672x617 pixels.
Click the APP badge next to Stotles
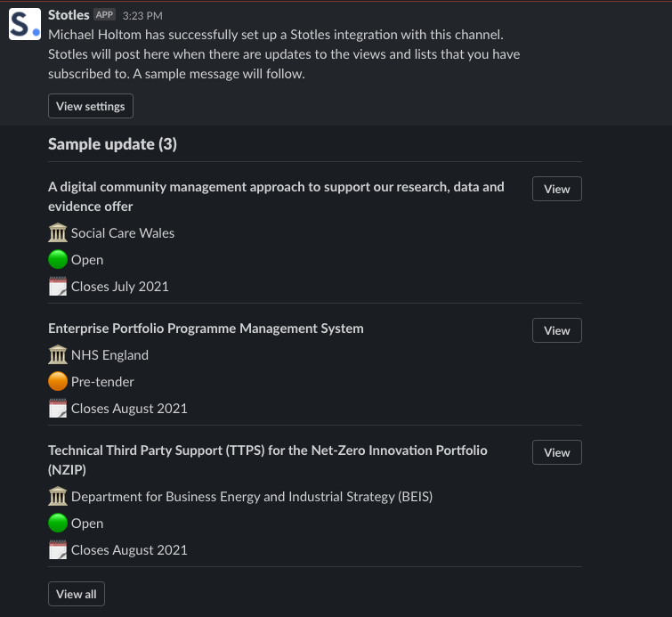point(104,15)
